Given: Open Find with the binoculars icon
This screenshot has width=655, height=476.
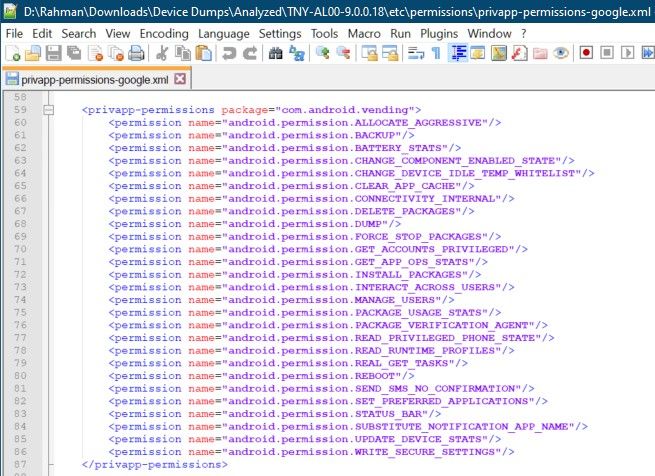Looking at the screenshot, I should [x=275, y=53].
